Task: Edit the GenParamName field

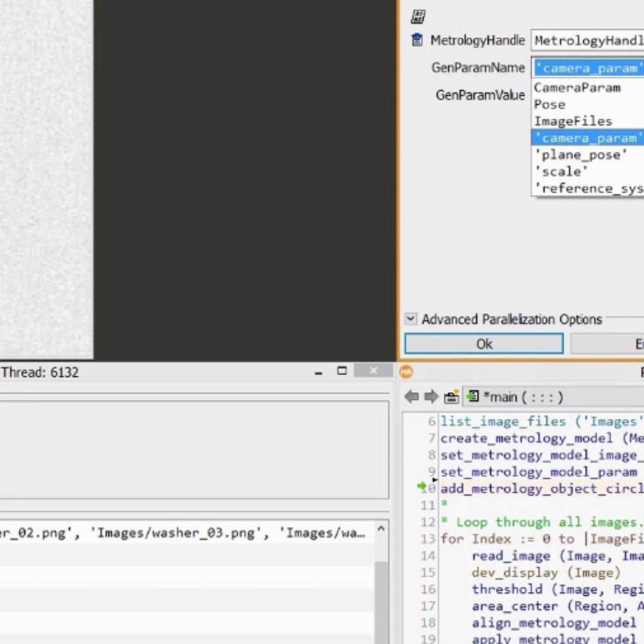Action: point(588,68)
